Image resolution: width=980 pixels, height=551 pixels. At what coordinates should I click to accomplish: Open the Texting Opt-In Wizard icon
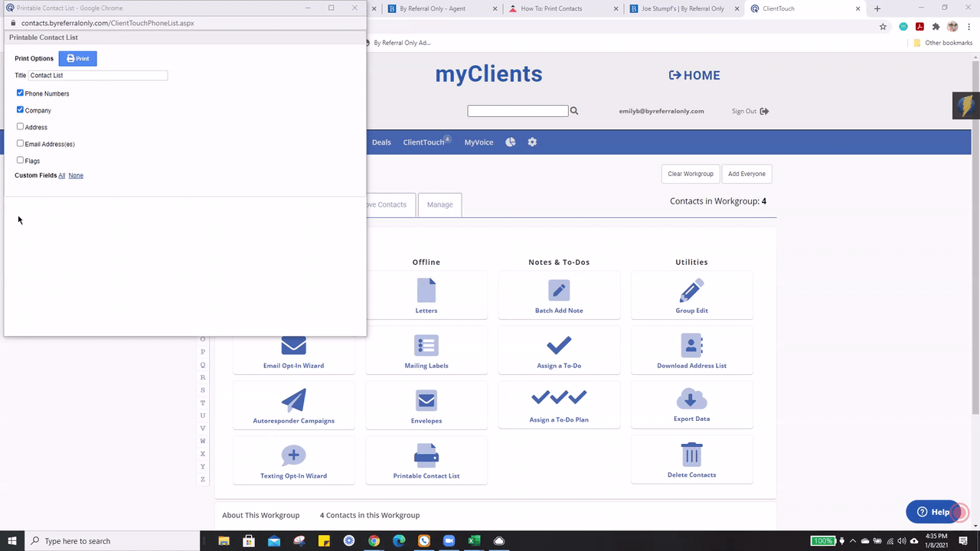click(x=293, y=455)
